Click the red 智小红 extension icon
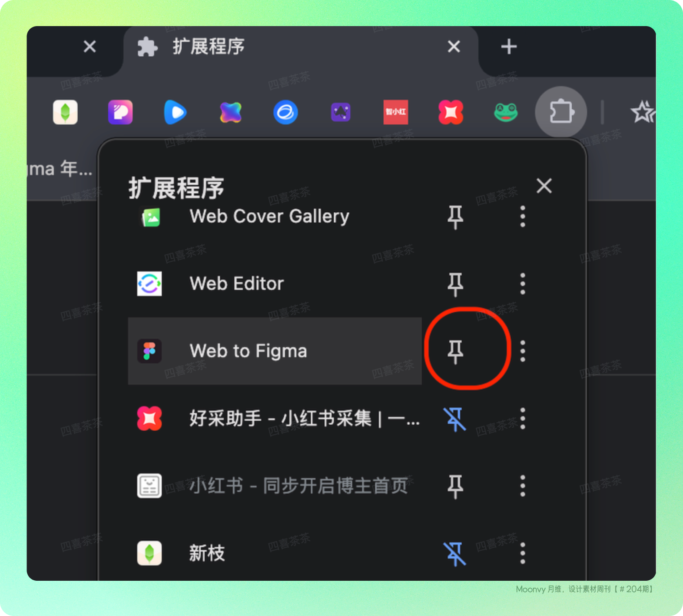The height and width of the screenshot is (616, 683). click(396, 112)
